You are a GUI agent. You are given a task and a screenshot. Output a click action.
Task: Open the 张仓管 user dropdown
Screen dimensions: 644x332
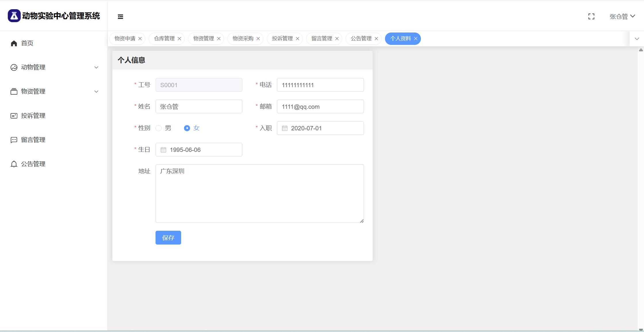coord(622,16)
